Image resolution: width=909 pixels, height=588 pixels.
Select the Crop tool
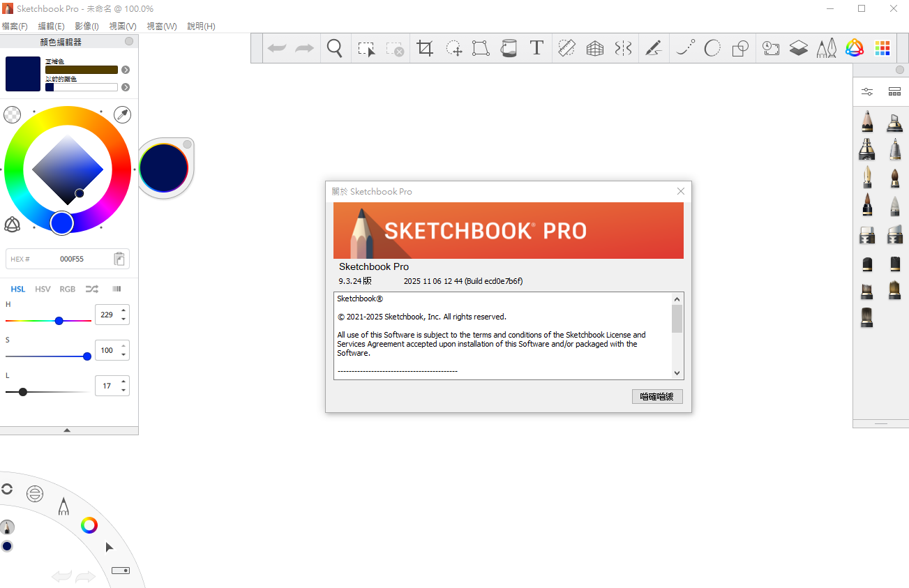[x=425, y=48]
